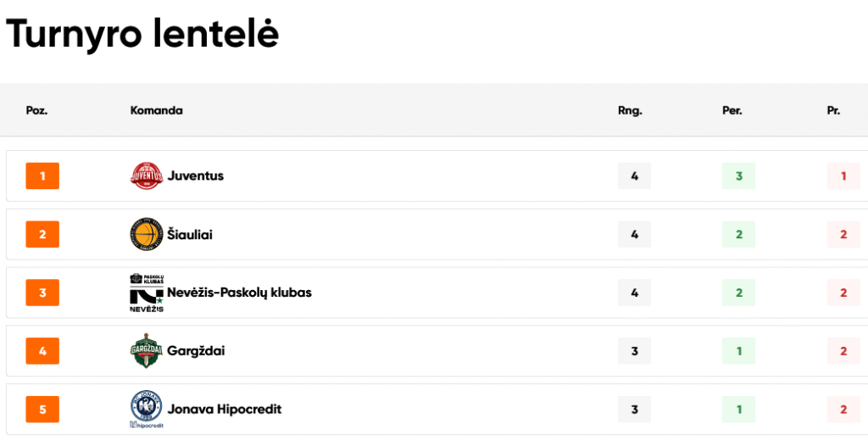
Task: Click the Rng. column header
Action: [x=630, y=110]
